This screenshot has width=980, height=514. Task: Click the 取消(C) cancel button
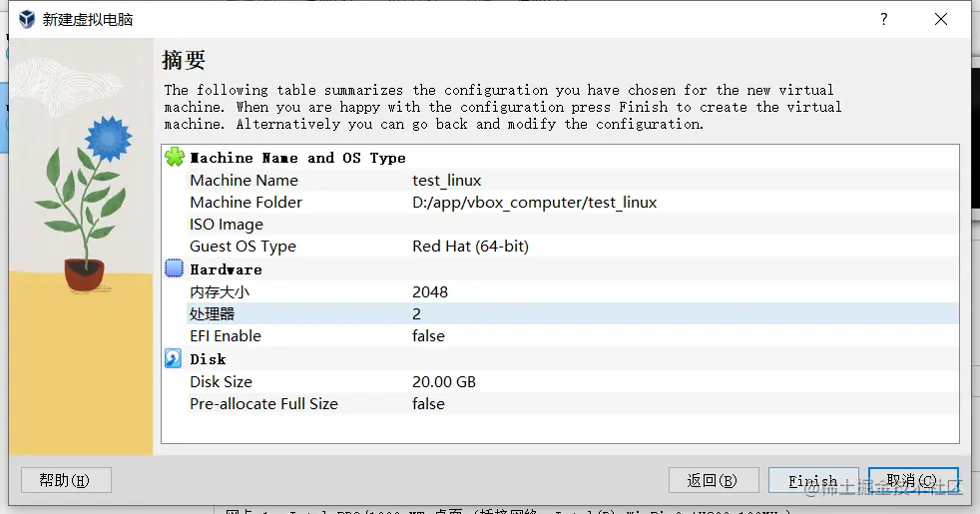(x=913, y=480)
